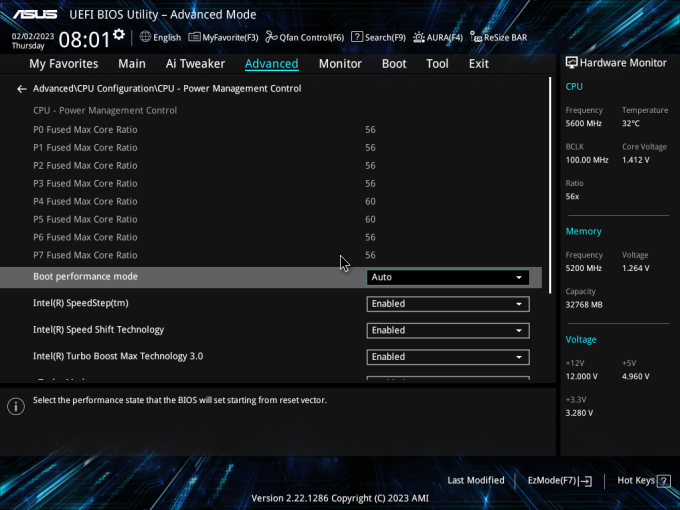Switch to the Main tab
This screenshot has height=510, width=680.
(x=132, y=64)
